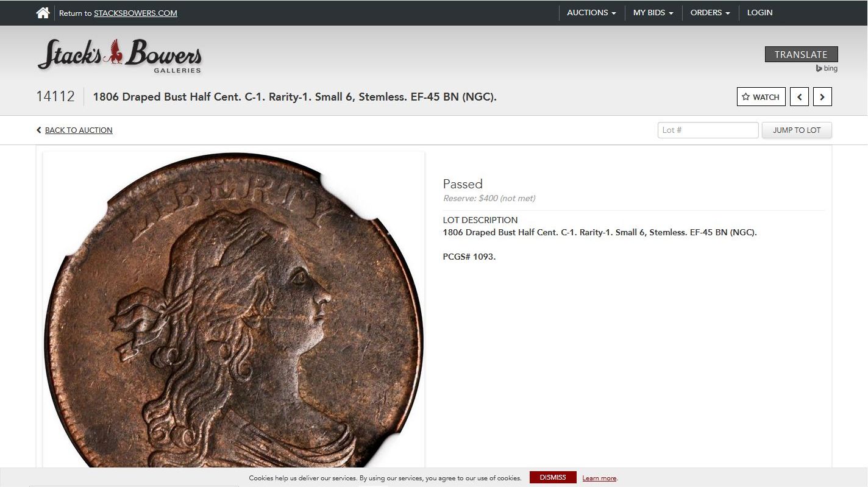Go to previous lot with left chevron

pos(799,97)
